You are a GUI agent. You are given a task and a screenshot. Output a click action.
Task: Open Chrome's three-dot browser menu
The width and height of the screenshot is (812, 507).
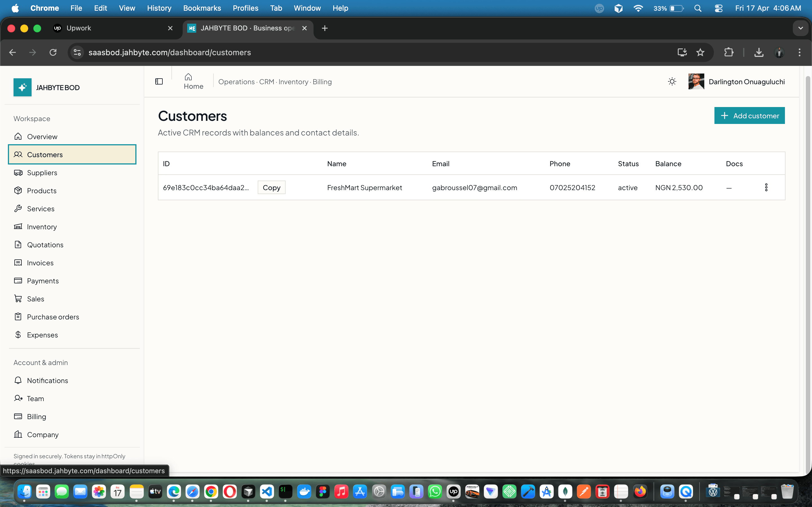800,52
